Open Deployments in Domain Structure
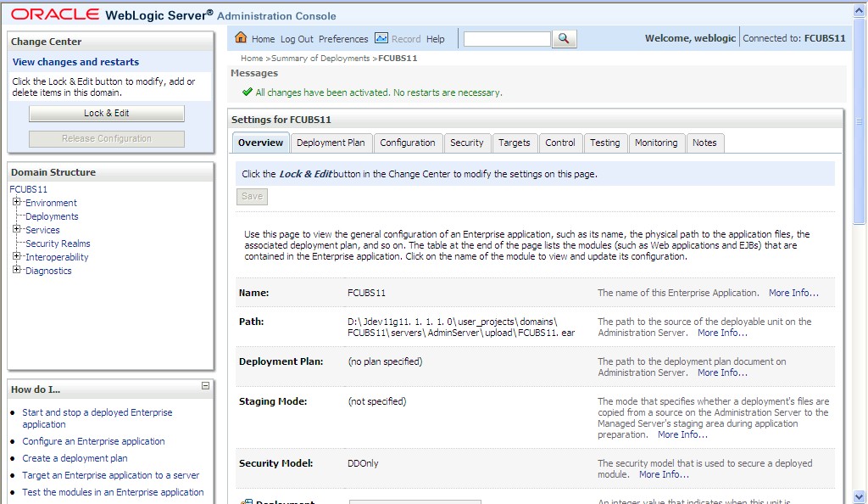This screenshot has height=504, width=868. [52, 216]
